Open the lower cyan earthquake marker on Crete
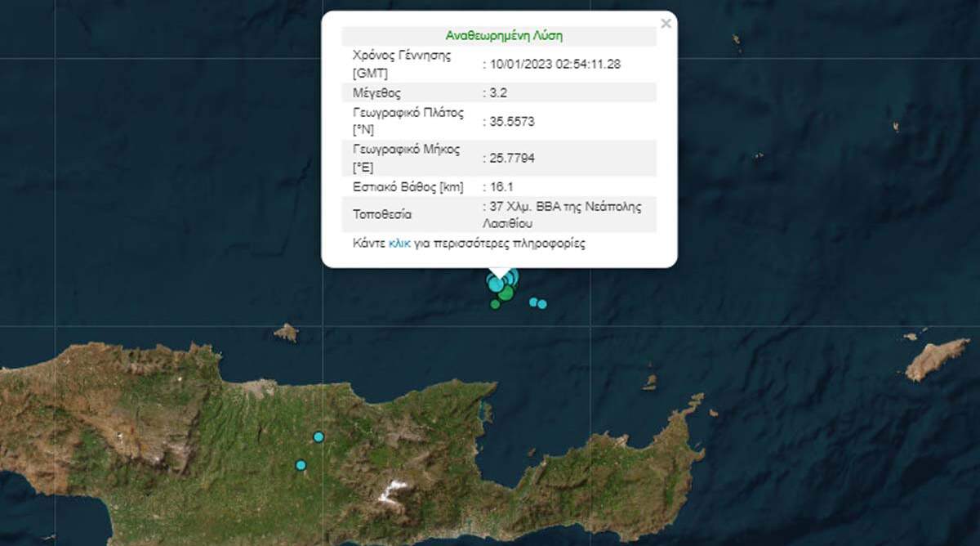The width and height of the screenshot is (980, 546). point(301,465)
